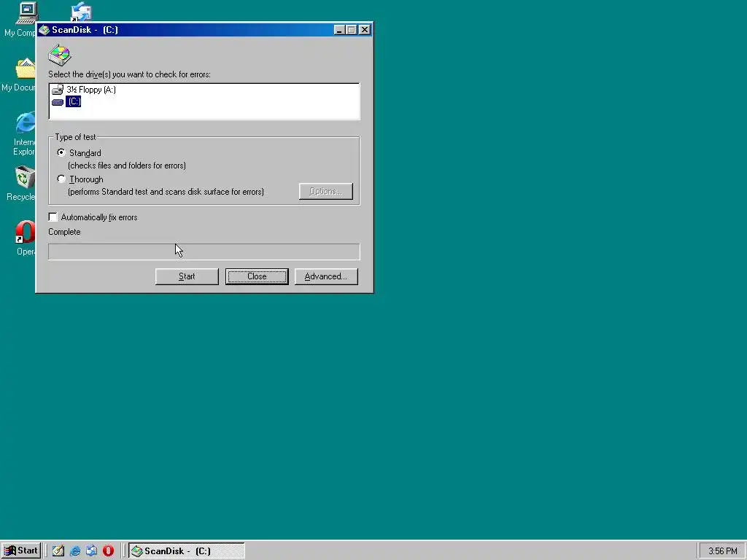This screenshot has height=560, width=747.
Task: Click the floppy drive icon in list
Action: click(x=58, y=90)
